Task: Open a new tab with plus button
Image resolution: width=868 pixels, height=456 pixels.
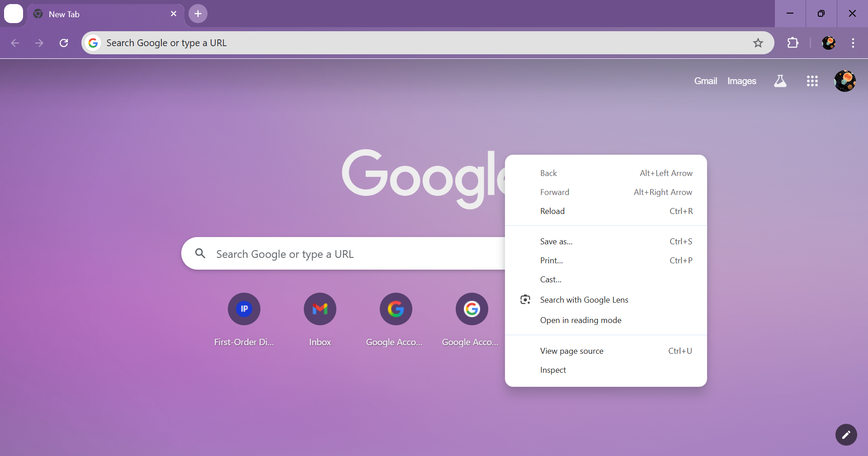Action: point(198,14)
